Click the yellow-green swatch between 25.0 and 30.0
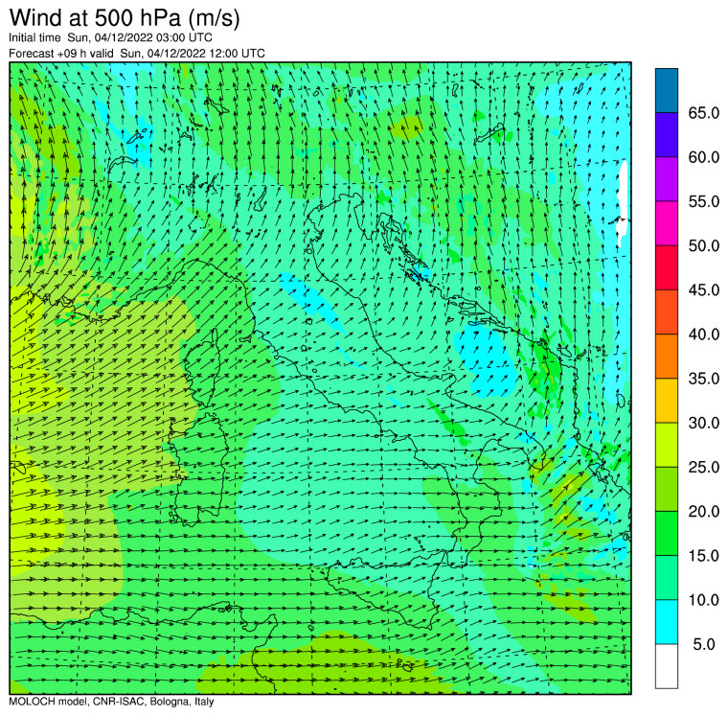728x716 pixels. [x=667, y=445]
